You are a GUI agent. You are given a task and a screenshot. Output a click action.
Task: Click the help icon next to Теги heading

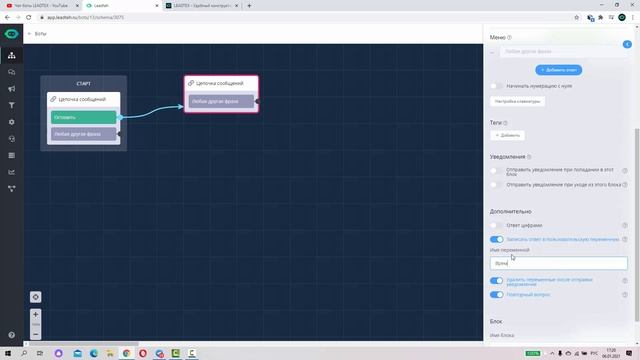coord(505,123)
